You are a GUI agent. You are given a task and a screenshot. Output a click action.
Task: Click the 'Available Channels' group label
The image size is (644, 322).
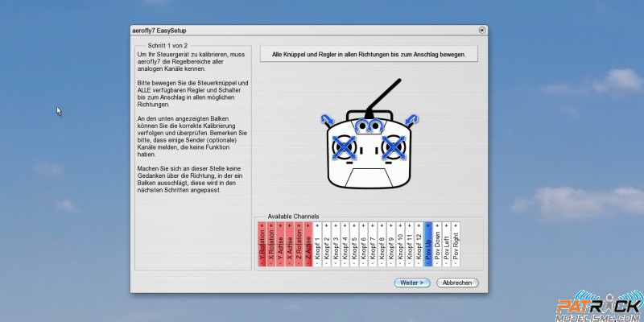click(x=293, y=217)
